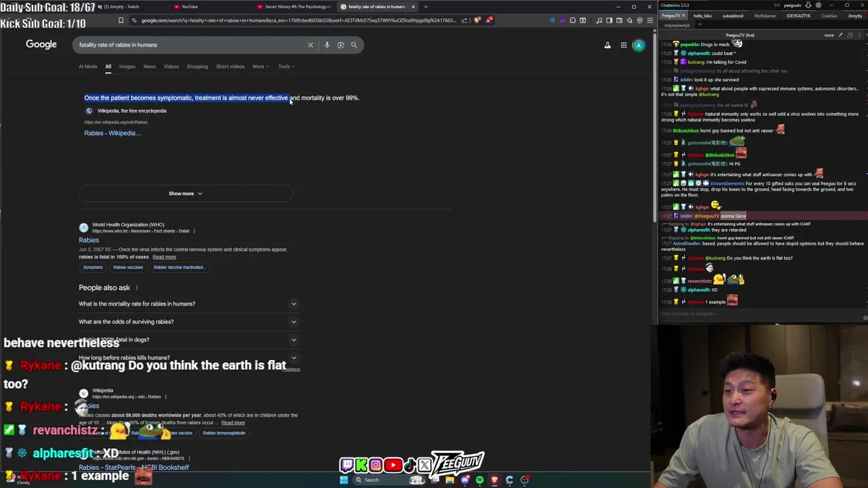868x488 pixels.
Task: Click the Chatterino message input box
Action: coord(759,314)
